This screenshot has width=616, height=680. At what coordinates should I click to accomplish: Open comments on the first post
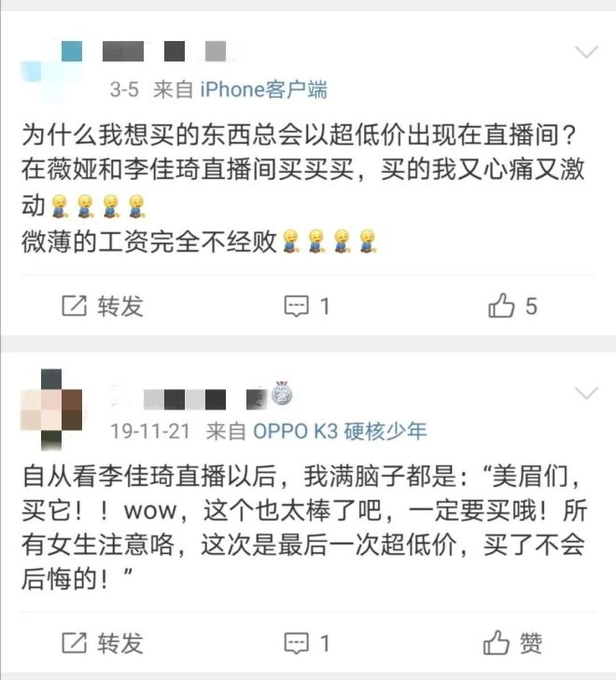(x=296, y=306)
